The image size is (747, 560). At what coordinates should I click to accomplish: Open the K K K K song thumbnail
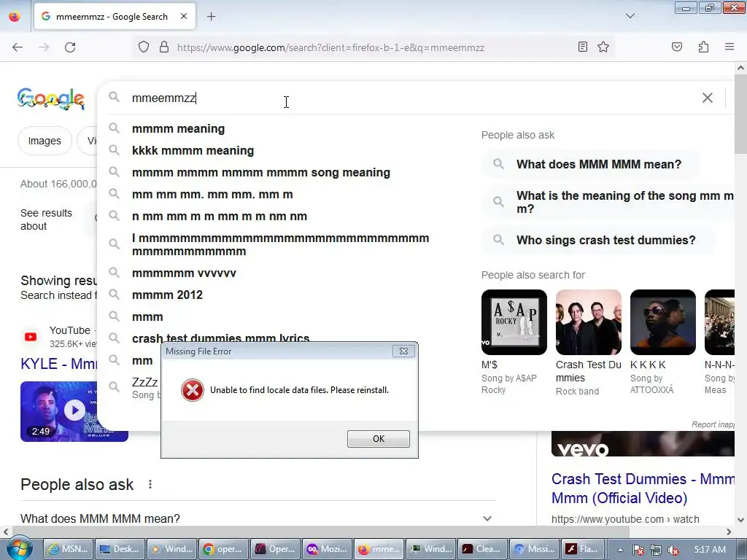[662, 322]
